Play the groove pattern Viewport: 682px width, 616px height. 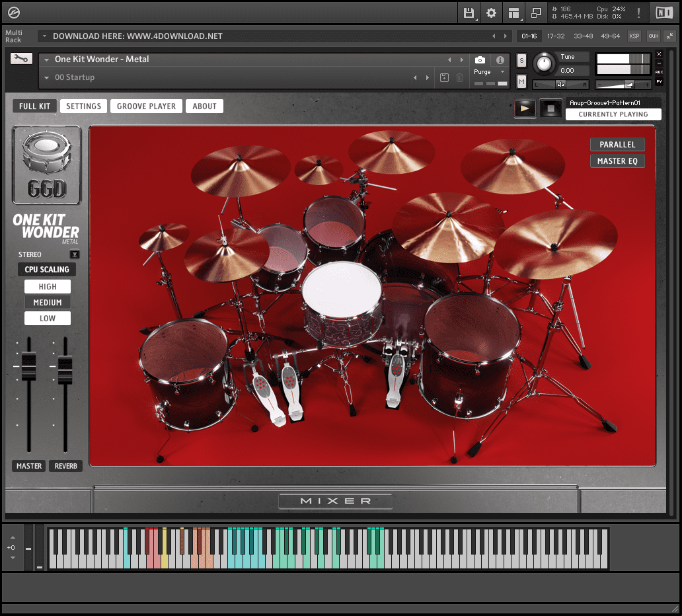(x=525, y=108)
